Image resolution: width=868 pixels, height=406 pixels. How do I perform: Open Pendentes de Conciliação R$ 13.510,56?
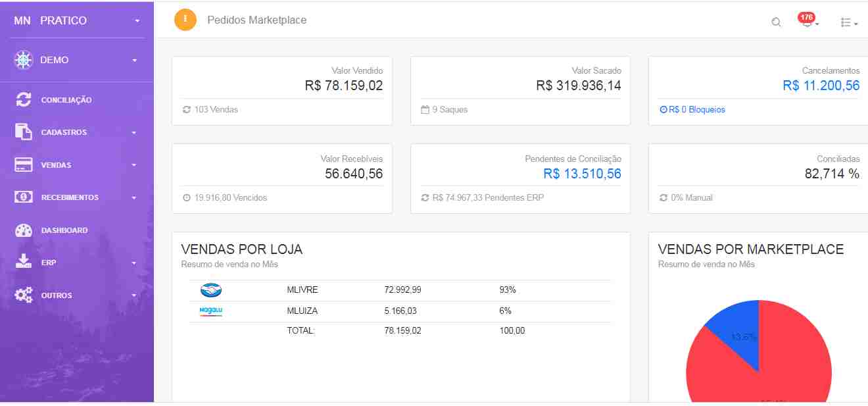(x=582, y=174)
